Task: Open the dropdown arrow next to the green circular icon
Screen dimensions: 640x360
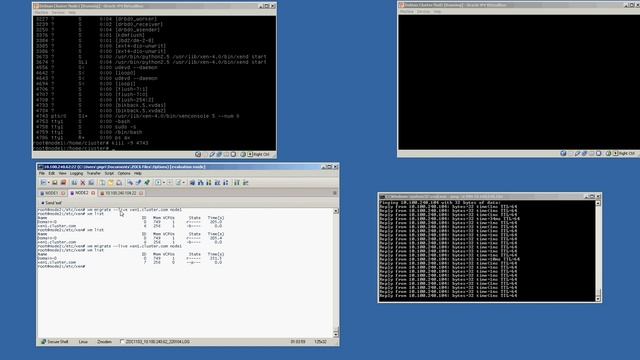Action: point(164,182)
